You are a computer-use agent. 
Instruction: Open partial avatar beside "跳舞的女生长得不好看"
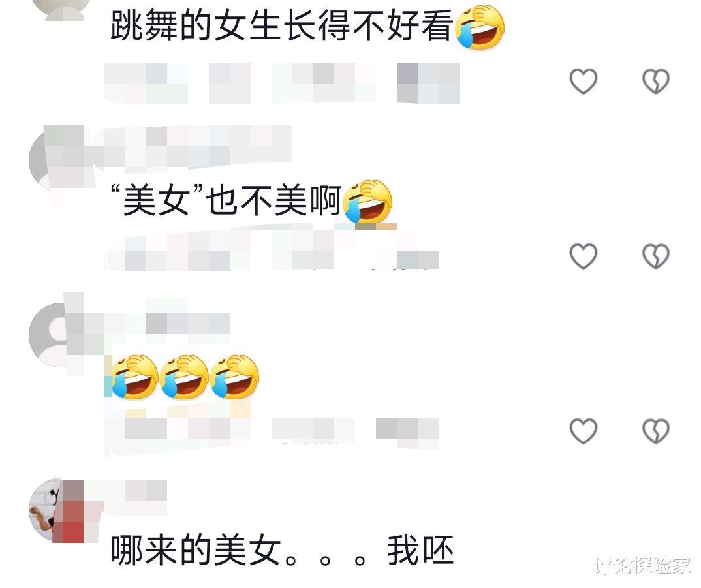64,10
